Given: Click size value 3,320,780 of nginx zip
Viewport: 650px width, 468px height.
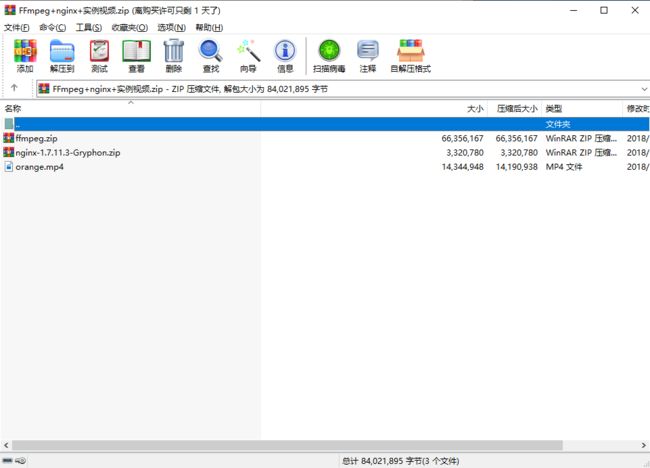Looking at the screenshot, I should [x=465, y=153].
